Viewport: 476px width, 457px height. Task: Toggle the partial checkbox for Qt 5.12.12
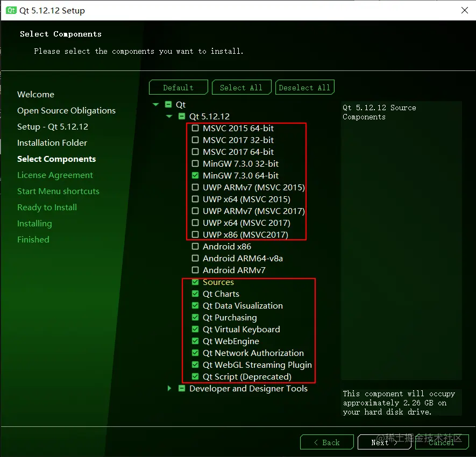182,116
